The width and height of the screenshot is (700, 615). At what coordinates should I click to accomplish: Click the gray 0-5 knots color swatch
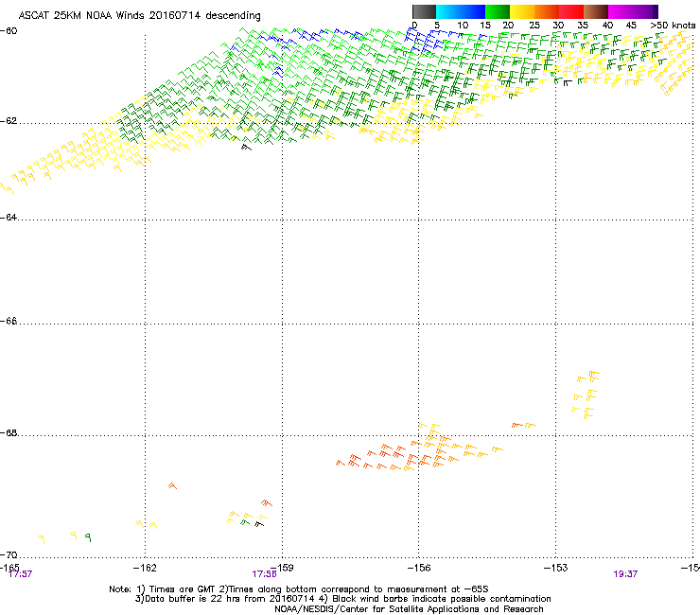(424, 11)
